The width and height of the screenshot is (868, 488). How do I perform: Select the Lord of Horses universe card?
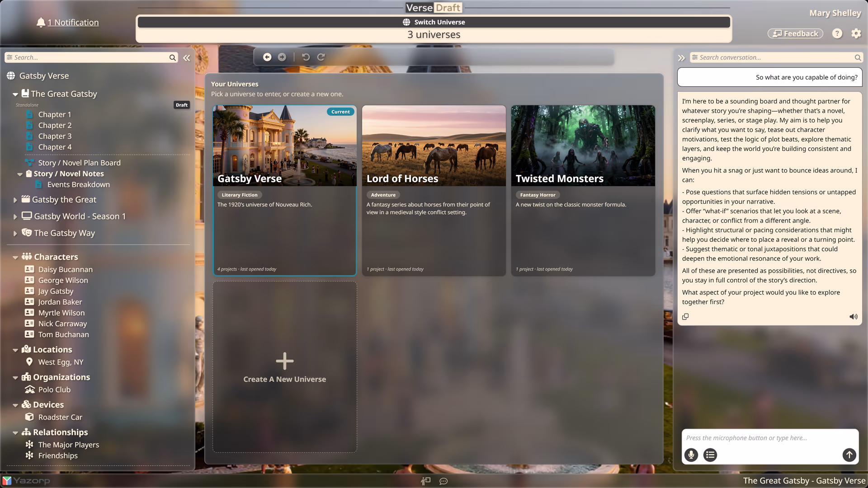[x=434, y=190]
